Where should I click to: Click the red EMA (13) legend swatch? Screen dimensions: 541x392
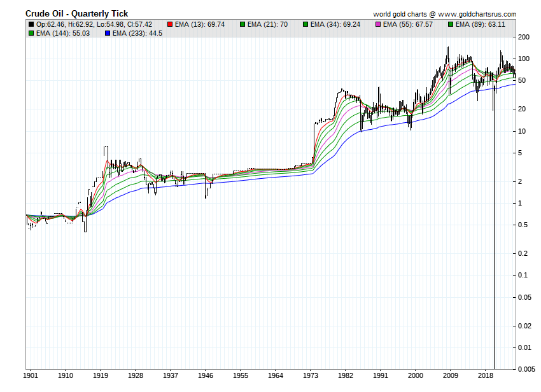tap(170, 24)
